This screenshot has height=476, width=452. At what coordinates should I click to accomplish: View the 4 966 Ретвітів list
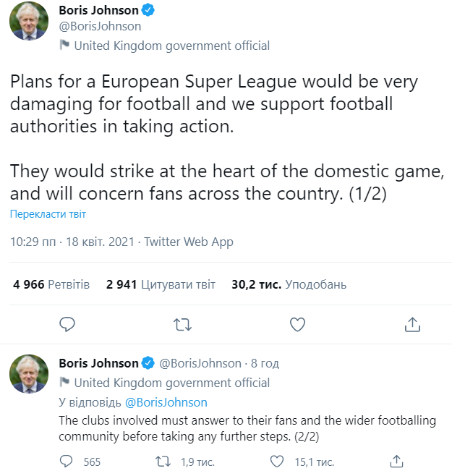[51, 284]
